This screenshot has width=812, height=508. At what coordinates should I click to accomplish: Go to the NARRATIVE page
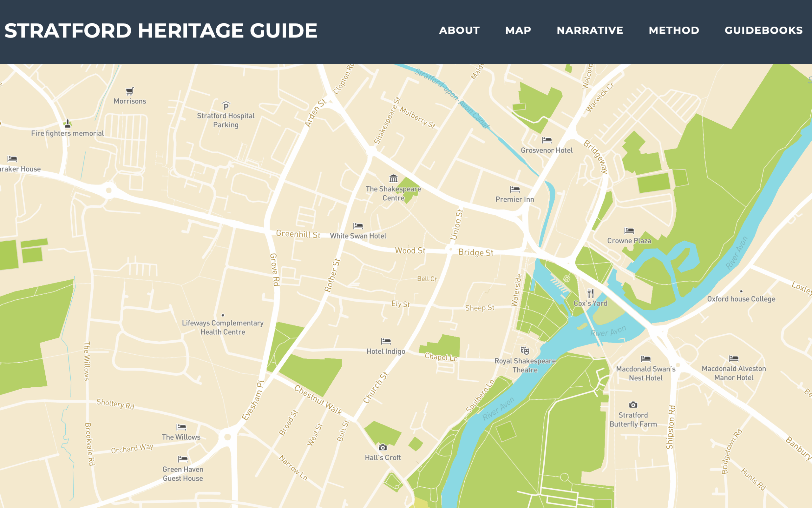click(x=590, y=30)
